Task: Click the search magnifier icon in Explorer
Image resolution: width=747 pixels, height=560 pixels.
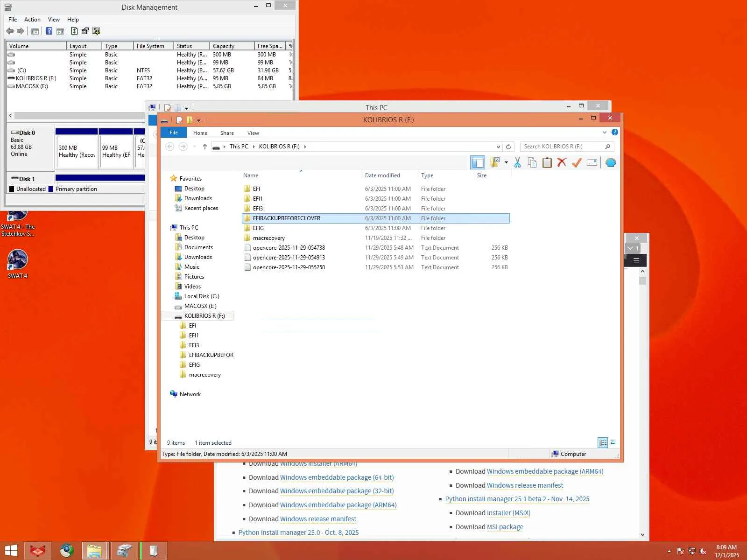Action: [x=607, y=147]
